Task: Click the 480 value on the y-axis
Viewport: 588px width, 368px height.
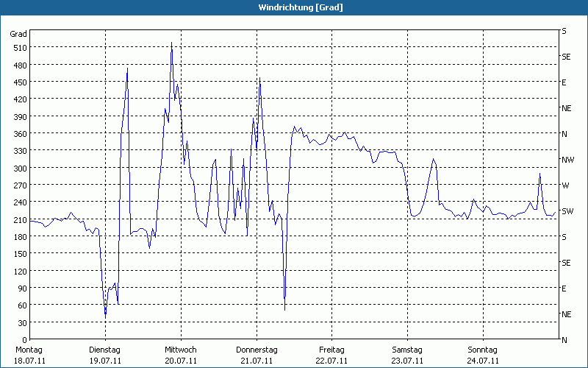Action: click(21, 66)
